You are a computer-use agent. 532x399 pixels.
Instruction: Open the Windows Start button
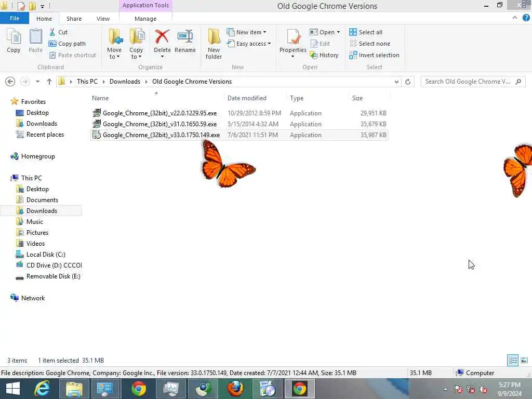click(x=13, y=389)
